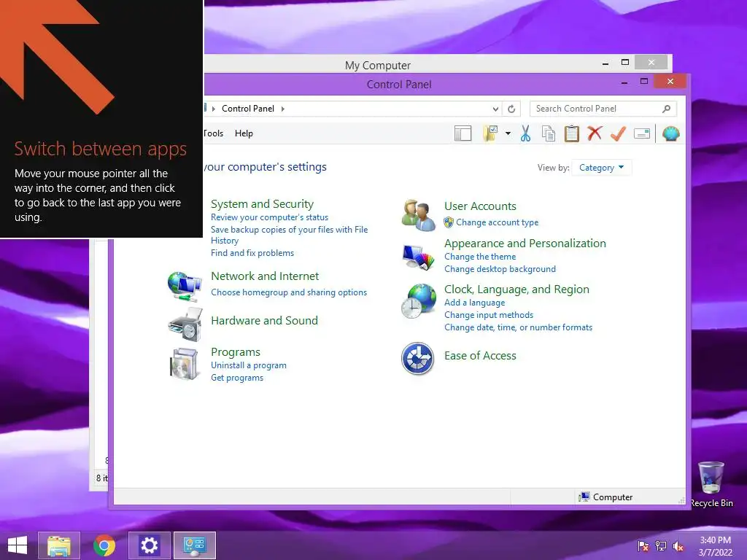Click the navigation pane layout toolbar icon
Viewport: 747px width, 560px height.
point(462,134)
